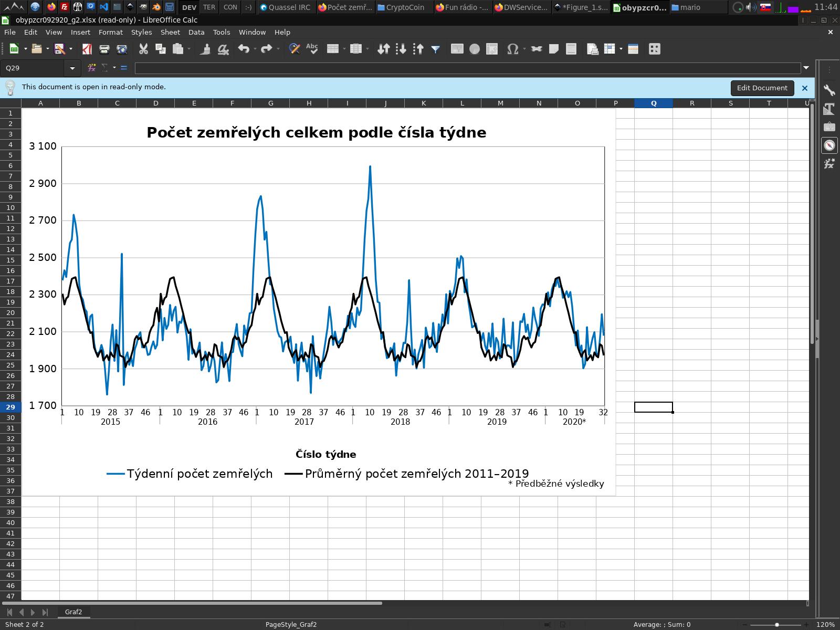Click the Undo arrow
This screenshot has width=840, height=630.
[x=244, y=49]
